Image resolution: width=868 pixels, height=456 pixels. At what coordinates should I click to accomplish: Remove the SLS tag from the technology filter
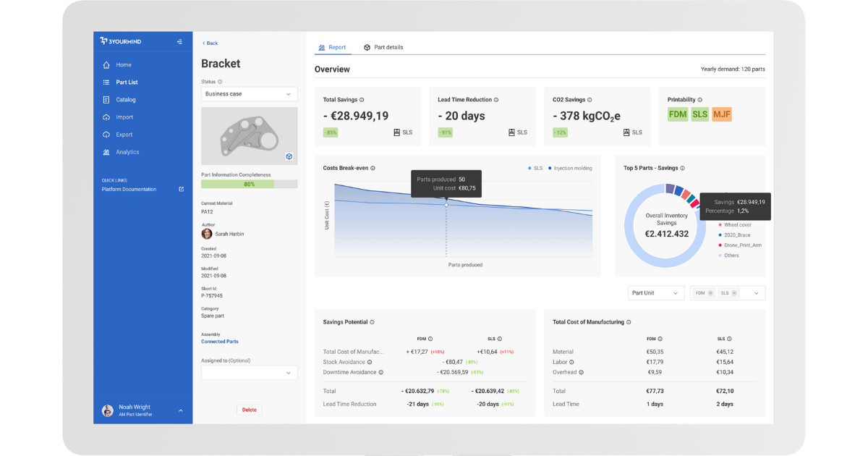click(x=734, y=293)
